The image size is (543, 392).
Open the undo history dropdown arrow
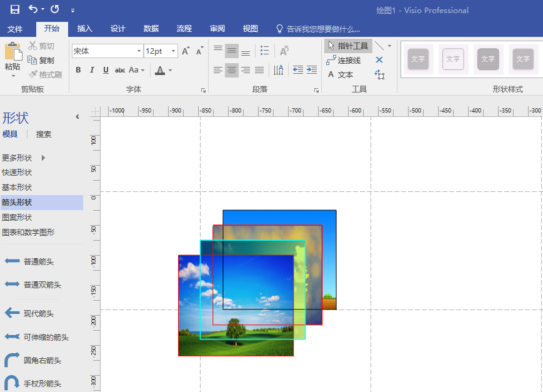(43, 9)
